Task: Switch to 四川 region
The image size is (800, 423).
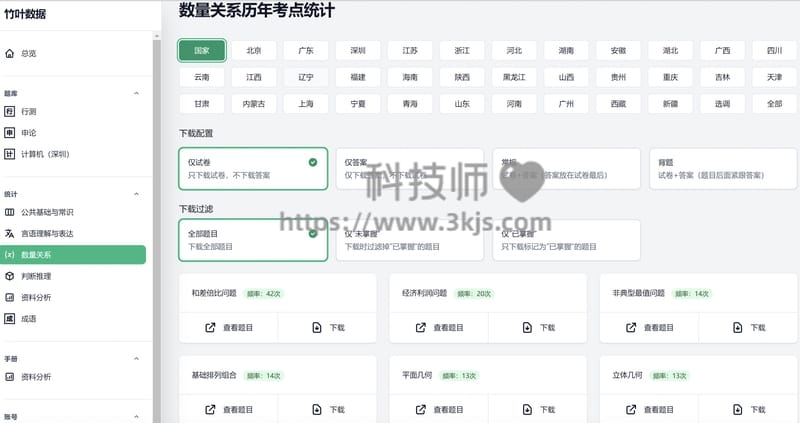Action: [x=774, y=51]
